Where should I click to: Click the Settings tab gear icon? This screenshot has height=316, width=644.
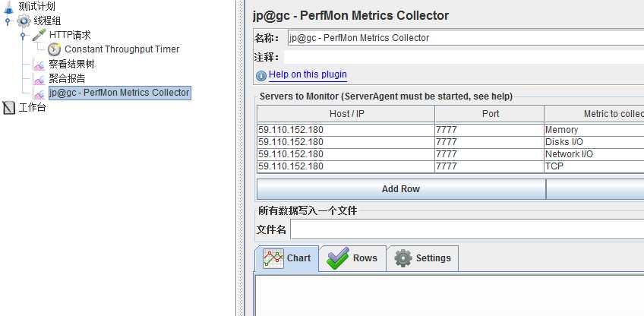point(403,258)
